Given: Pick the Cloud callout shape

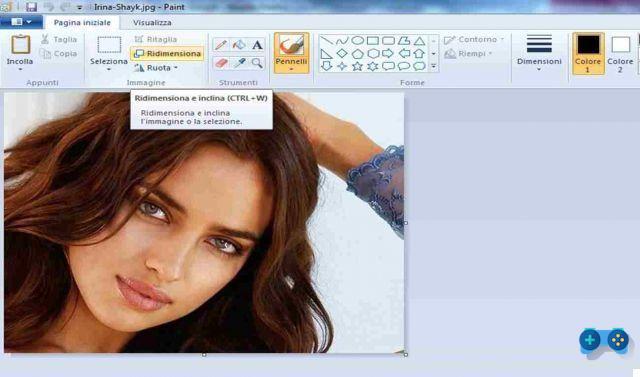Looking at the screenshot, I should [x=420, y=66].
